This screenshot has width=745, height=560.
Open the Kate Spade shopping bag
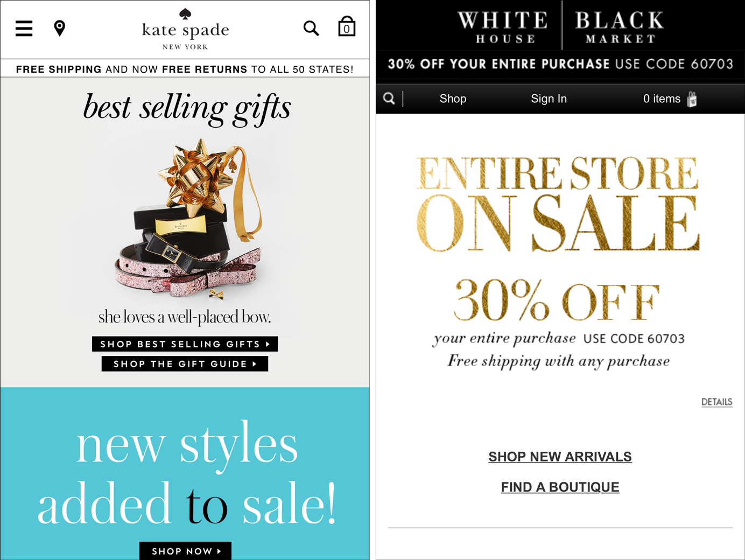click(347, 26)
